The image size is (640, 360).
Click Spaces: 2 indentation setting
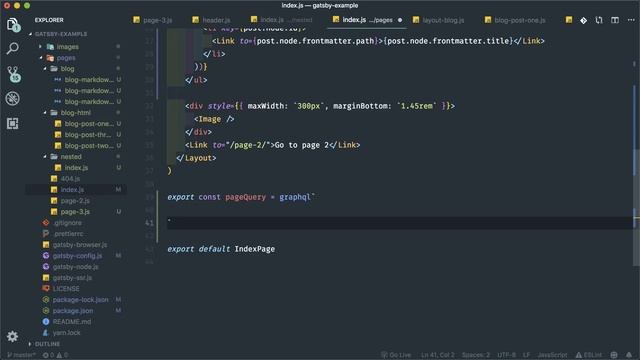476,355
